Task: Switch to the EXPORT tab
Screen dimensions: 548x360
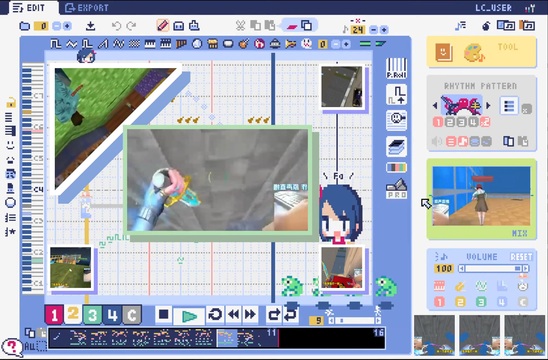Action: [87, 8]
